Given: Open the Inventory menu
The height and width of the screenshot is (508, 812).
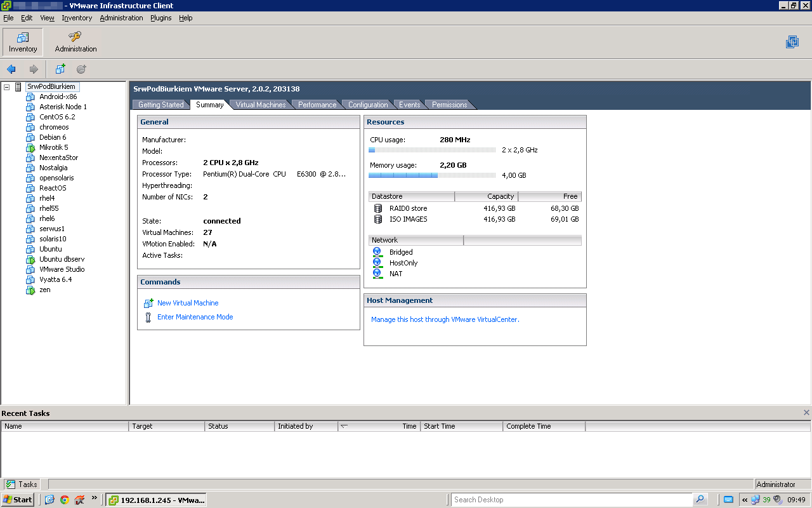Looking at the screenshot, I should pos(77,18).
